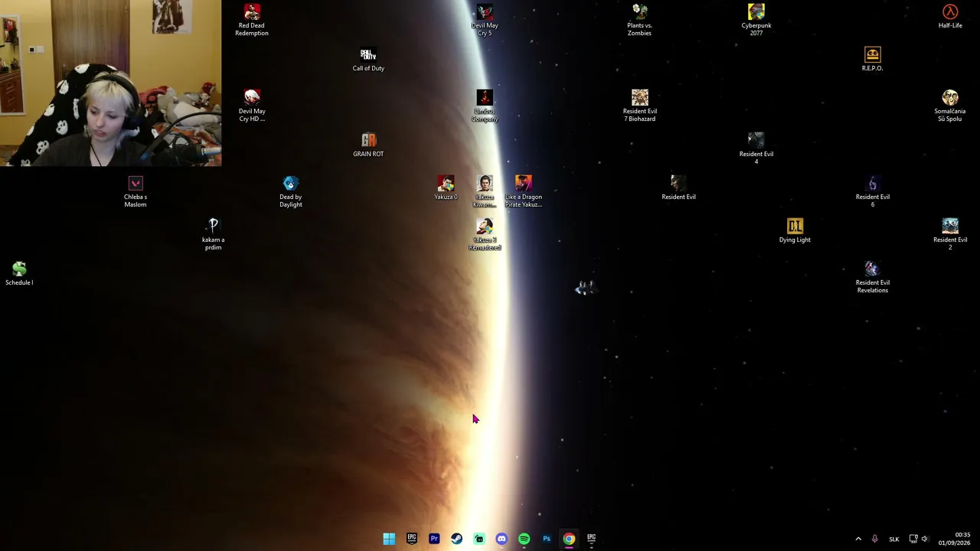Select the kakam a prdim desktop icon
Image resolution: width=980 pixels, height=551 pixels.
(213, 234)
